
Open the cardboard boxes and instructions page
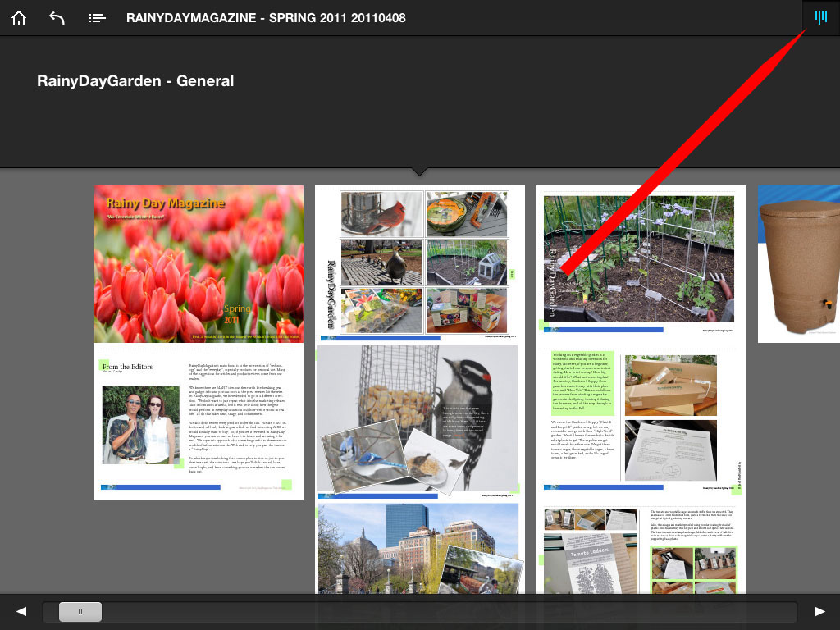(x=641, y=422)
